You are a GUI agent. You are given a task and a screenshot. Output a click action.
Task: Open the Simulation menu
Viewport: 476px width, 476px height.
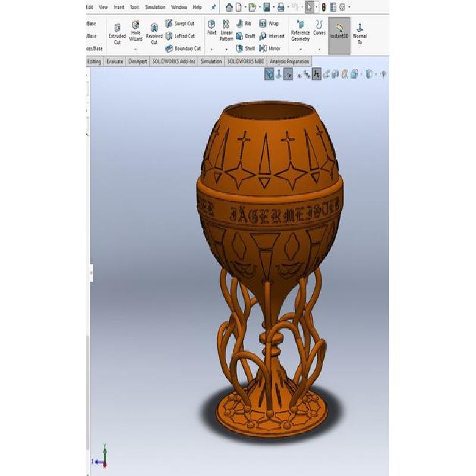pos(155,7)
